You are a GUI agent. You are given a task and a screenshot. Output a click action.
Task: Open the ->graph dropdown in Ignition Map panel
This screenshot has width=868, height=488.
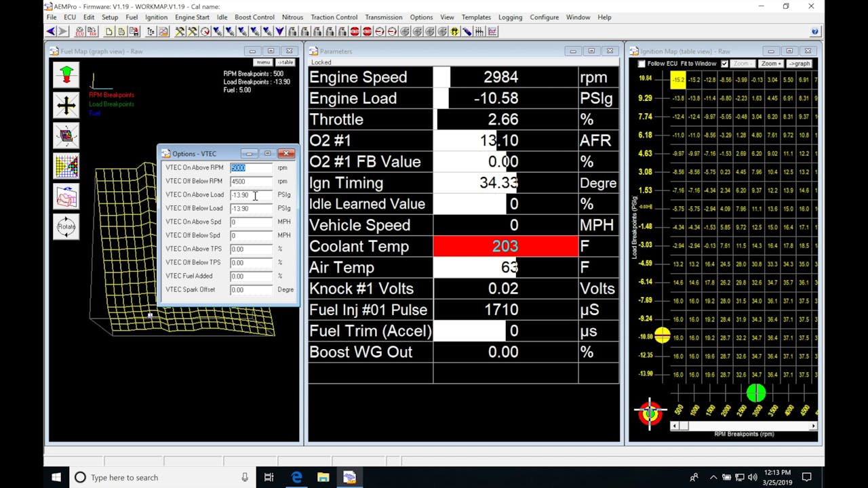801,63
